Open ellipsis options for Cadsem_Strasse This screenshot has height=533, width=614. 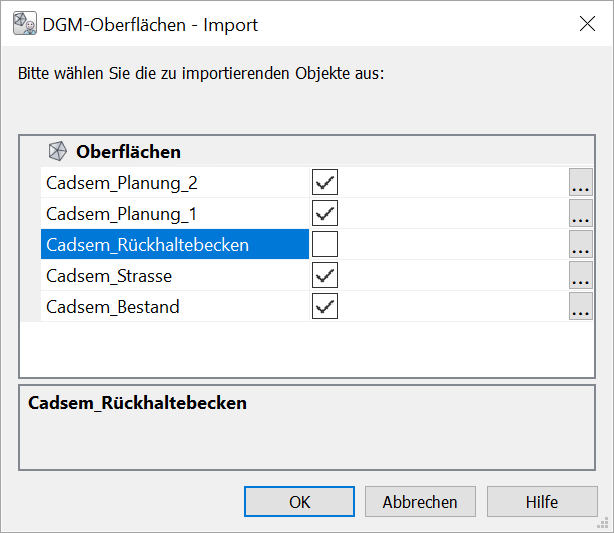tap(580, 276)
